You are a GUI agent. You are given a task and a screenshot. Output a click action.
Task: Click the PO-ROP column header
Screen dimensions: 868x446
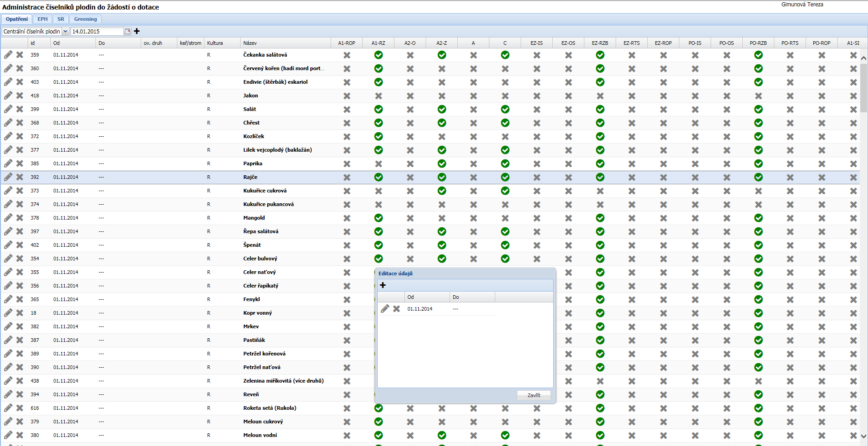821,43
